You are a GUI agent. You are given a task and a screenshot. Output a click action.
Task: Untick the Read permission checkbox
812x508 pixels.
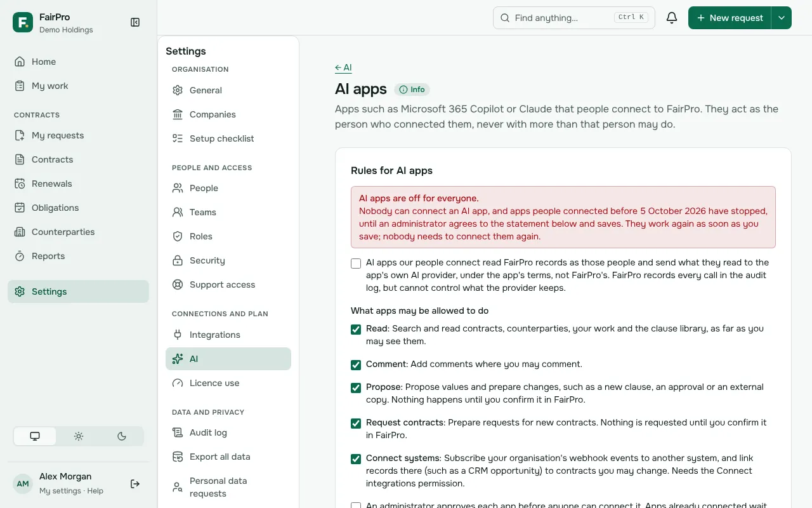(356, 330)
